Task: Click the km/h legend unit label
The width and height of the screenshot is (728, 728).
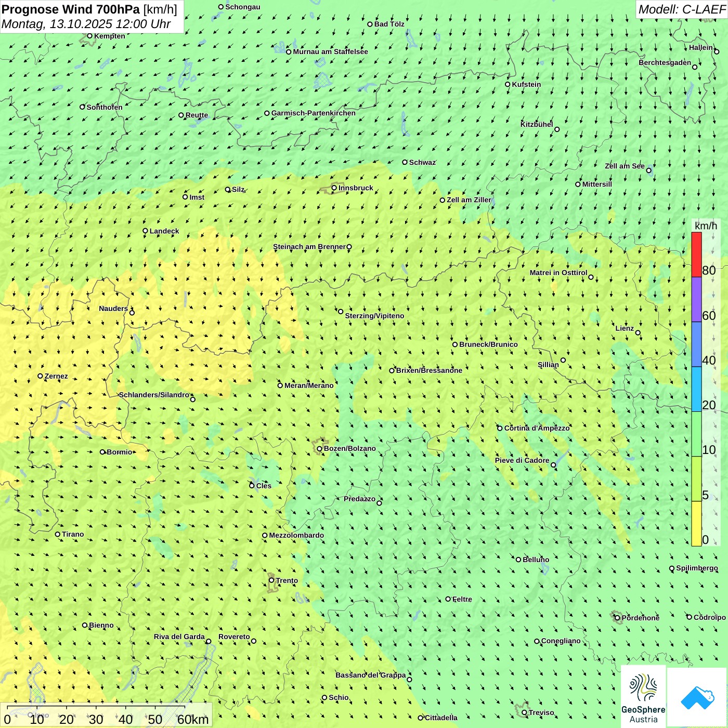Action: [706, 226]
